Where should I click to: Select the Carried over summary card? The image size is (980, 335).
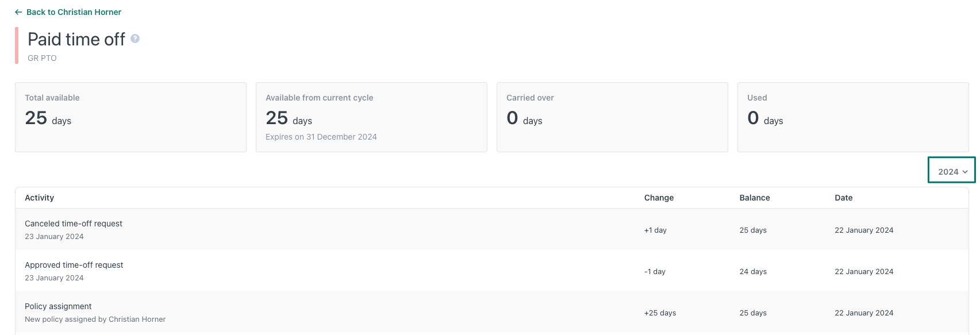[612, 117]
